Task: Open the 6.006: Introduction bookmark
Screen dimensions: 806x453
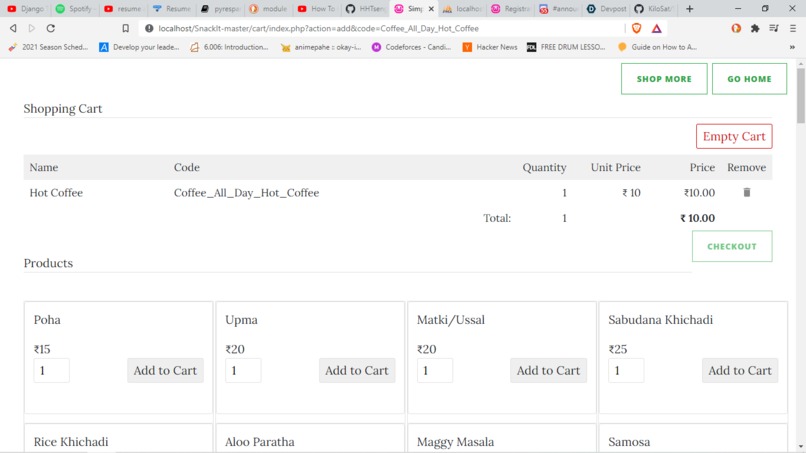Action: [229, 47]
